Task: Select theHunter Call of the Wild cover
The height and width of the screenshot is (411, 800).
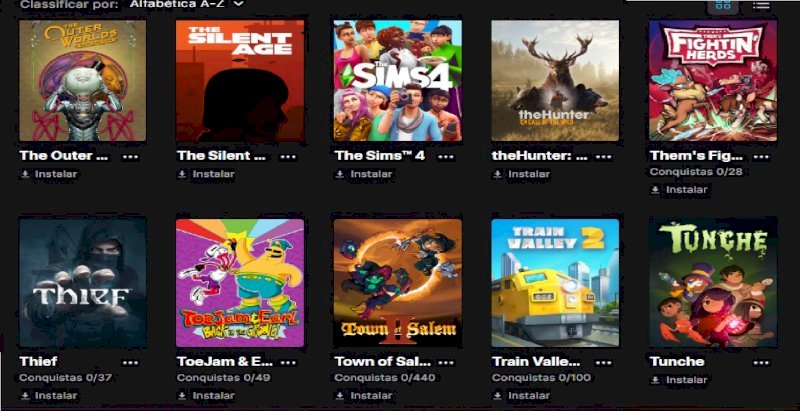Action: (555, 81)
